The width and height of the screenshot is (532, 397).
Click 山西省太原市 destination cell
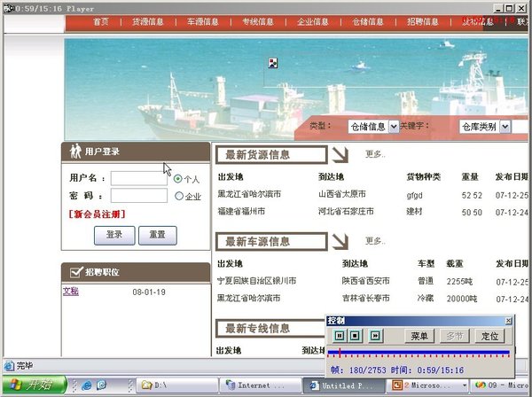click(x=342, y=194)
